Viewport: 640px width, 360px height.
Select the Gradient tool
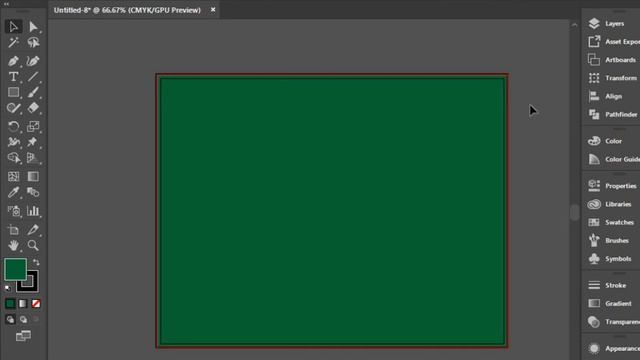point(33,176)
